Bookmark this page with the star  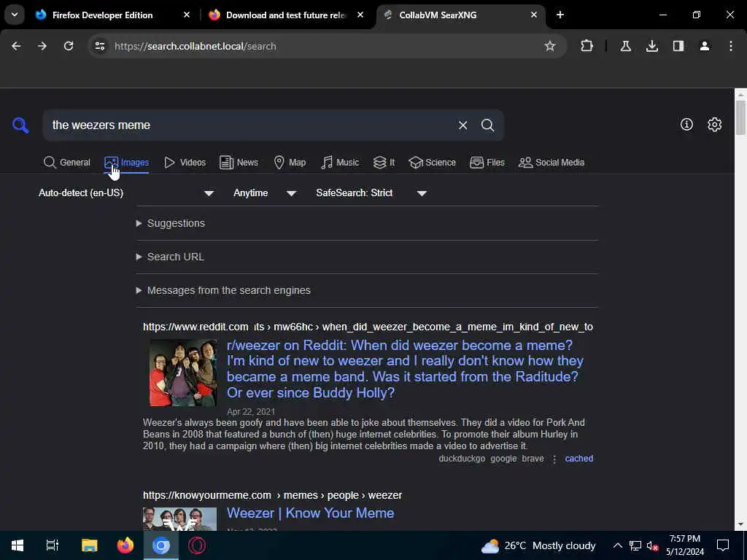[x=550, y=46]
